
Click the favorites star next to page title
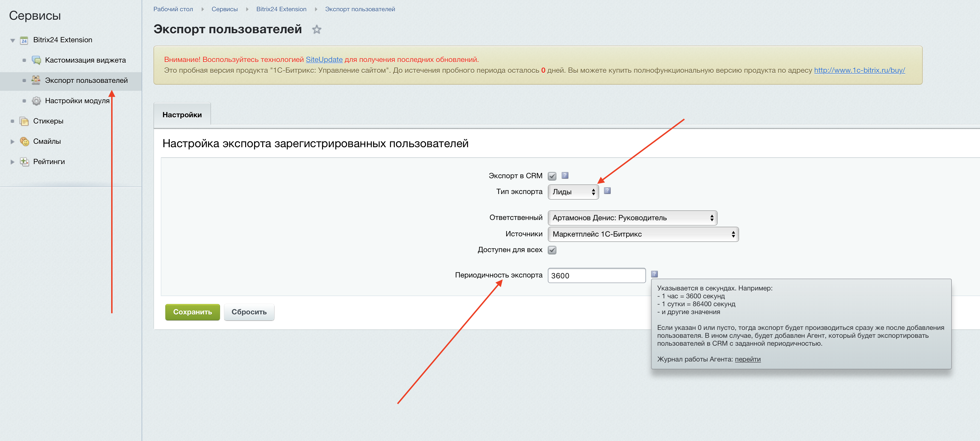[317, 29]
